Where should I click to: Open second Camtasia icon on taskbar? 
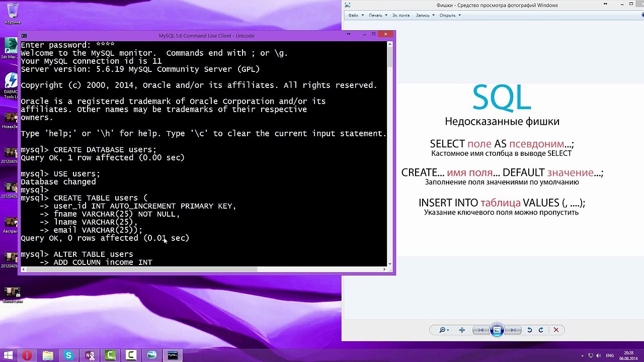[x=131, y=355]
